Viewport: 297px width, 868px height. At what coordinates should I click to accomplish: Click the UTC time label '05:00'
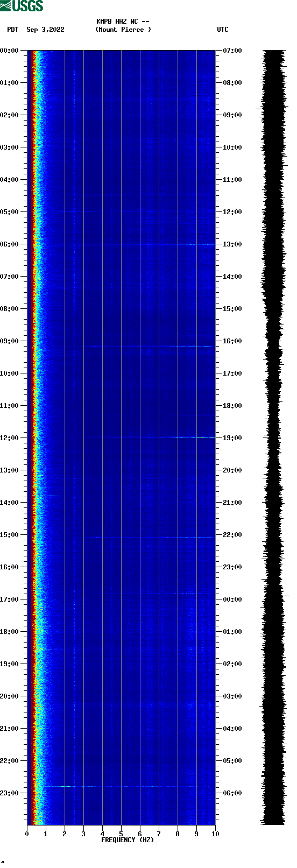tap(232, 761)
